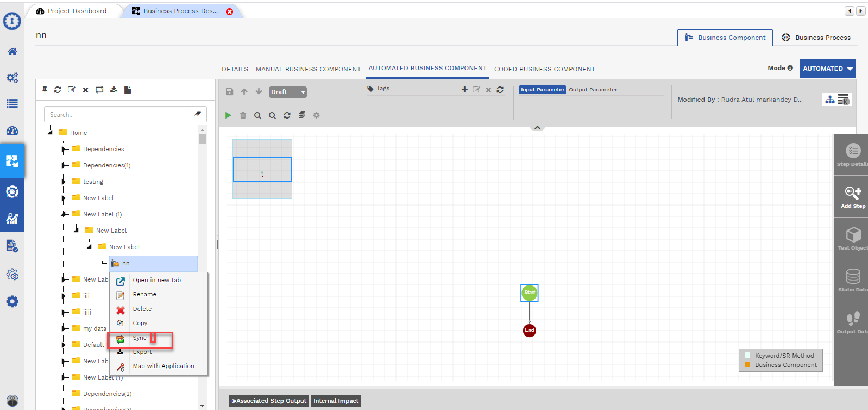The width and height of the screenshot is (868, 410).
Task: Switch to Business Process view
Action: (816, 38)
